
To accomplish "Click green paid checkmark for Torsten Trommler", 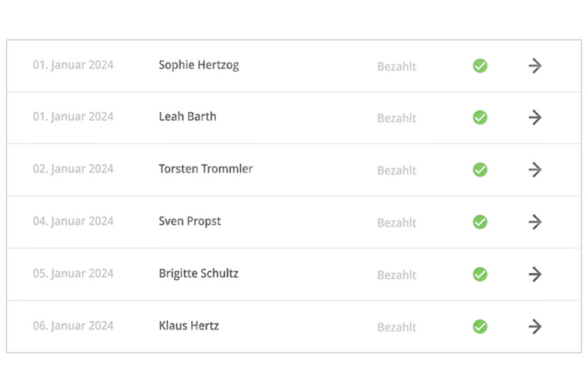I will 480,170.
